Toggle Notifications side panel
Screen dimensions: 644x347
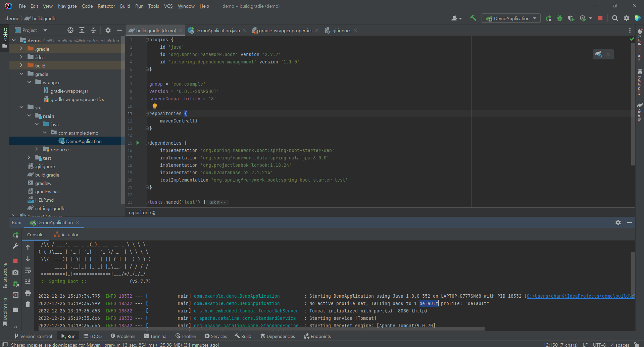point(640,45)
